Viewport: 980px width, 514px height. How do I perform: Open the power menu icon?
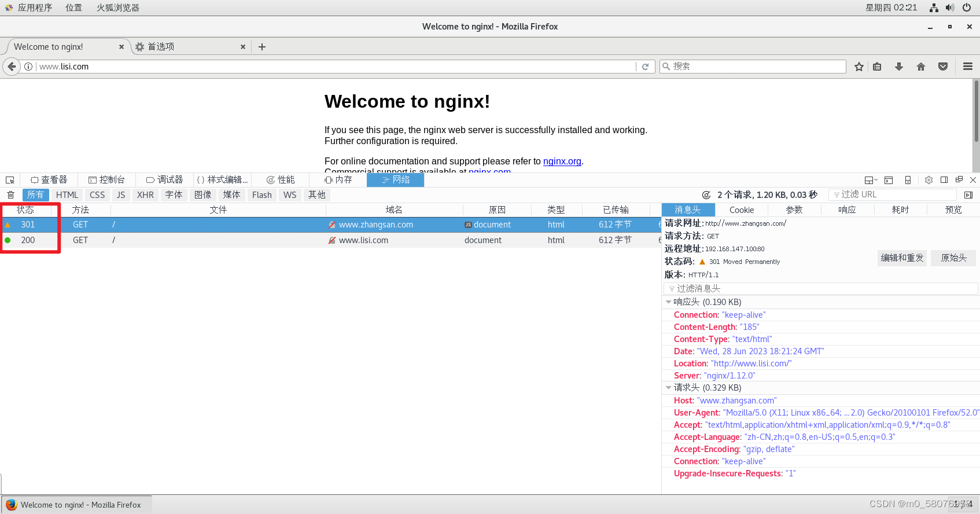coord(967,8)
